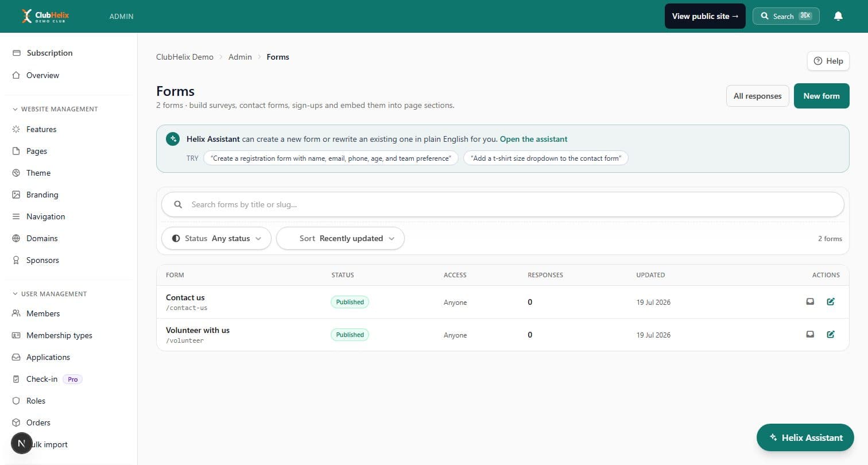View responses inbox icon for Volunteer with us

810,334
